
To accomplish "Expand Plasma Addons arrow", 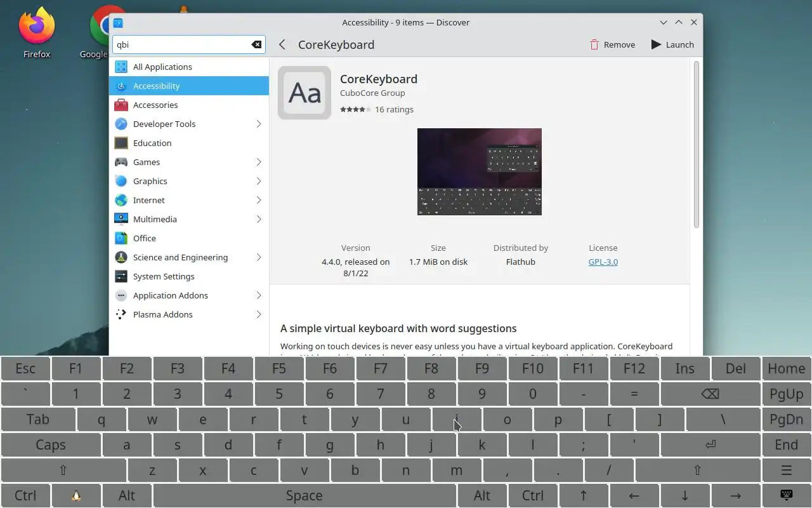I will (259, 314).
